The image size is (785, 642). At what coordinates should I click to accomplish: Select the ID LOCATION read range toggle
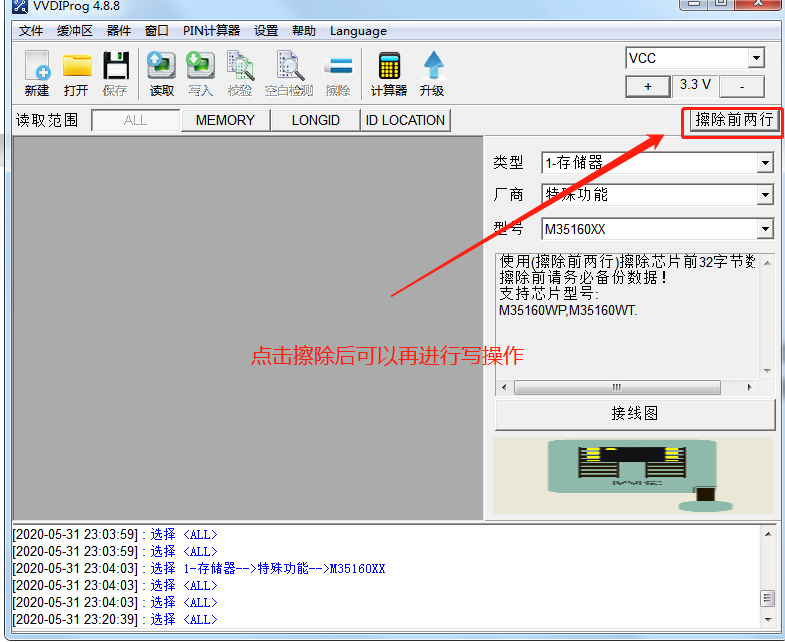pyautogui.click(x=405, y=120)
